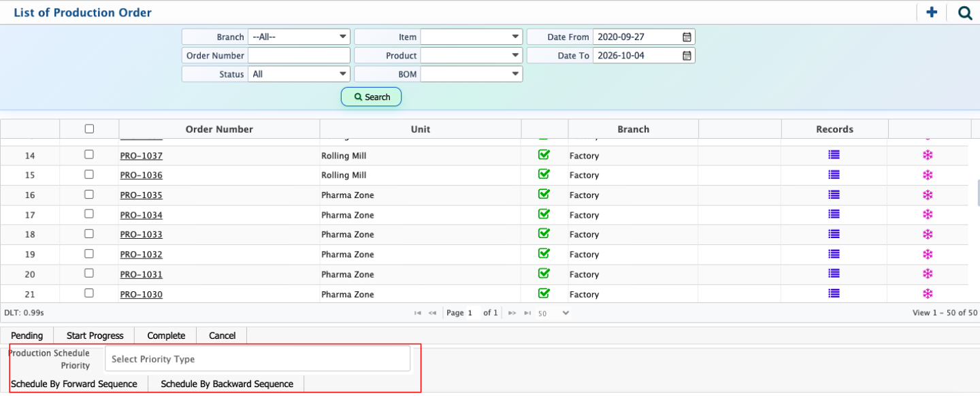Click the green Search button
The image size is (980, 396).
click(372, 97)
